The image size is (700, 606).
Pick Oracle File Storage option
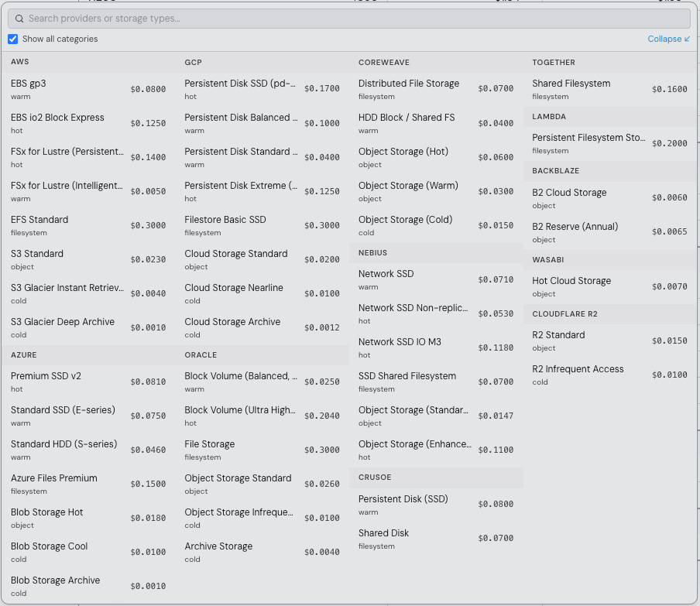click(262, 450)
